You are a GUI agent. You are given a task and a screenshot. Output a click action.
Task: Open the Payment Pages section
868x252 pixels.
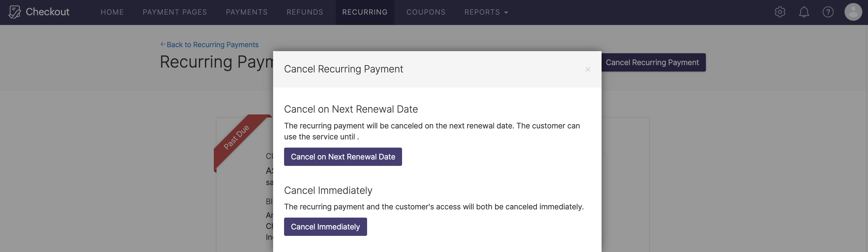tap(175, 12)
